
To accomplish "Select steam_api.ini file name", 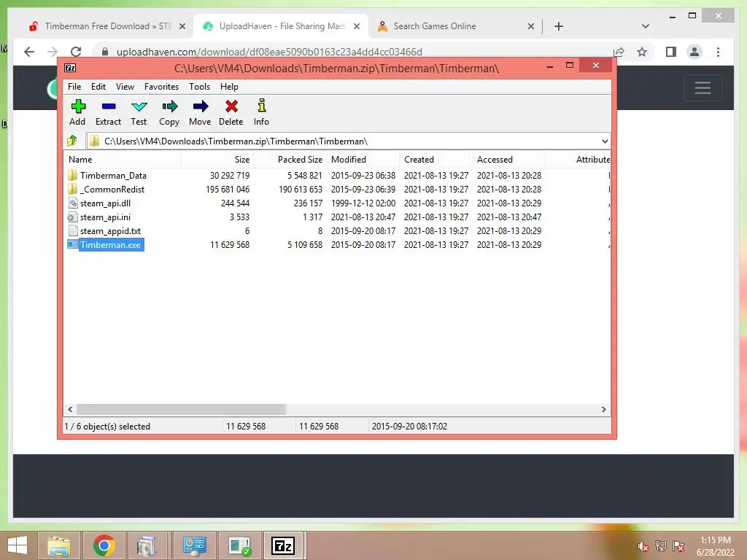I will click(x=105, y=217).
